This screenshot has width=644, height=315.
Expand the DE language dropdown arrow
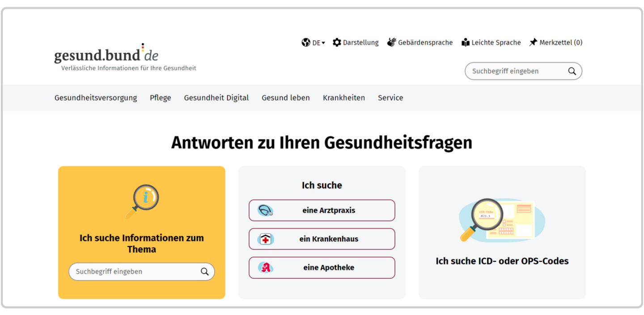[x=323, y=43]
